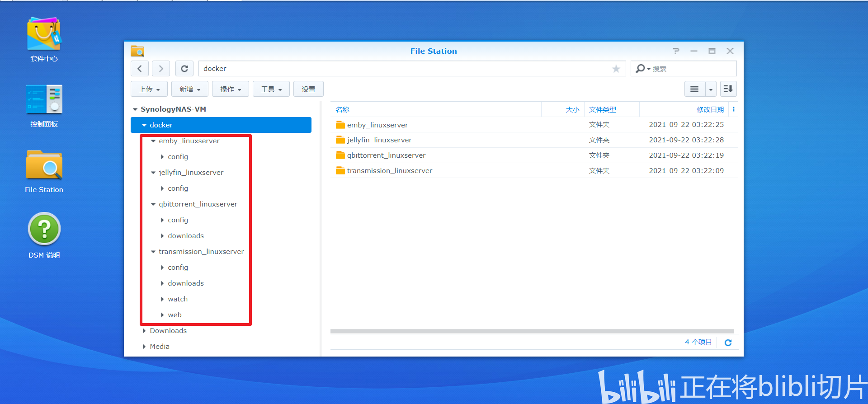Add docker folder to favorites with the star
868x404 pixels.
coord(616,69)
